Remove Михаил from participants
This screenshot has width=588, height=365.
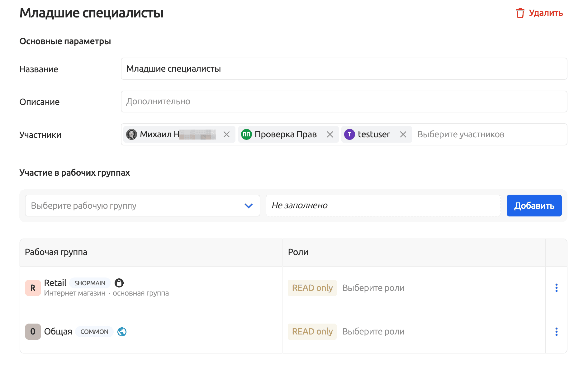pos(226,135)
